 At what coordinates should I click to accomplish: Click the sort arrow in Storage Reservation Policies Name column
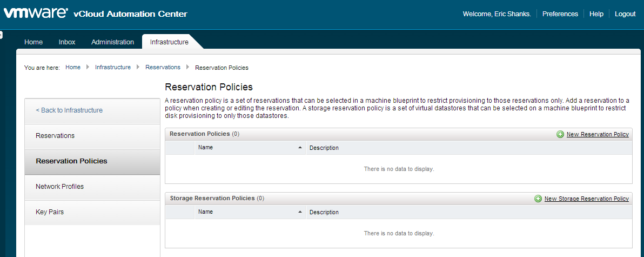point(300,212)
